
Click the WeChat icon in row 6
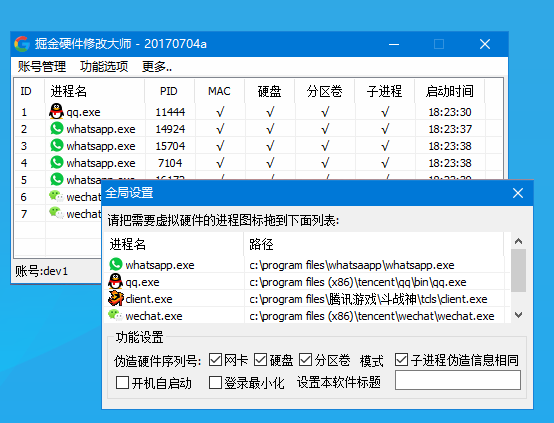click(x=56, y=196)
